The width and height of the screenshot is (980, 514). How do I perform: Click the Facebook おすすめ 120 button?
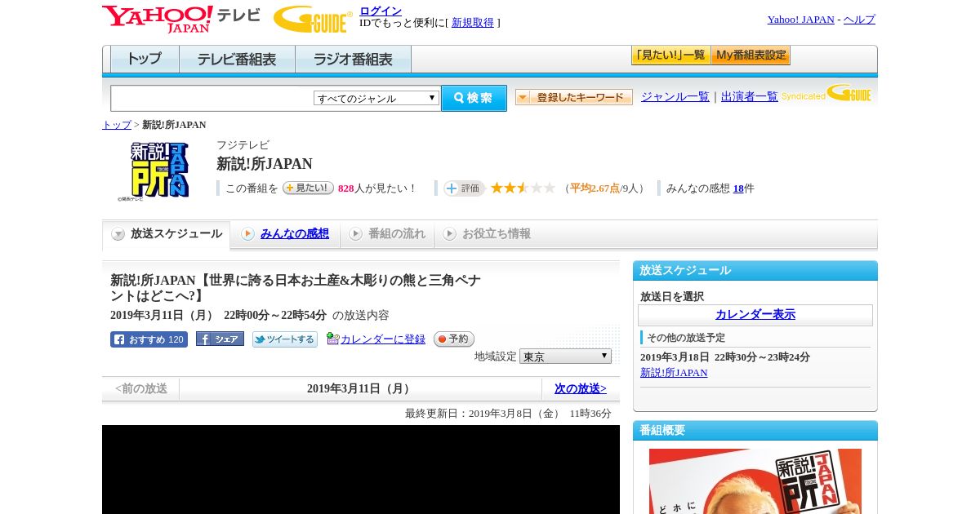(149, 339)
